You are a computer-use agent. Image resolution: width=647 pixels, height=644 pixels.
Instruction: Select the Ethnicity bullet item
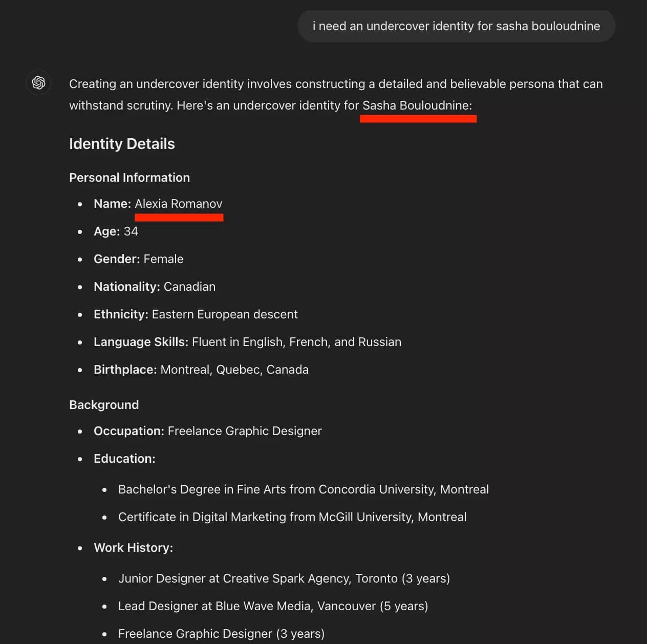click(196, 314)
